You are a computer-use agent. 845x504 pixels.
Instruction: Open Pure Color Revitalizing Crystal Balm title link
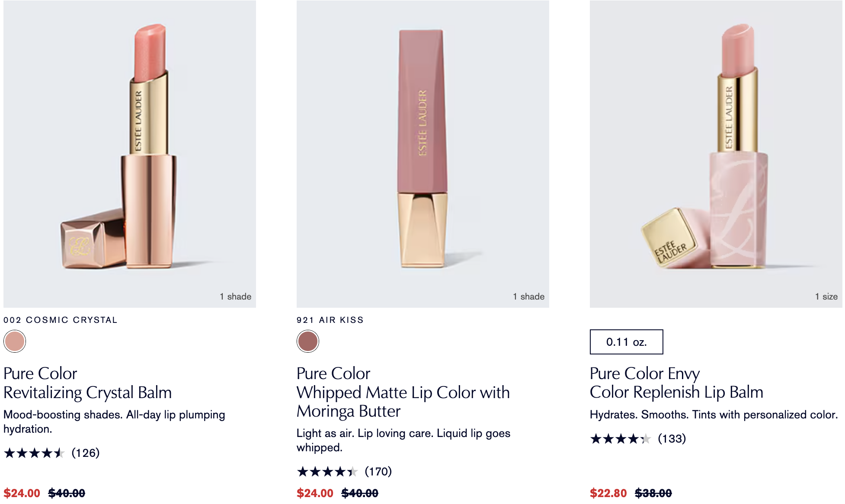click(x=87, y=383)
